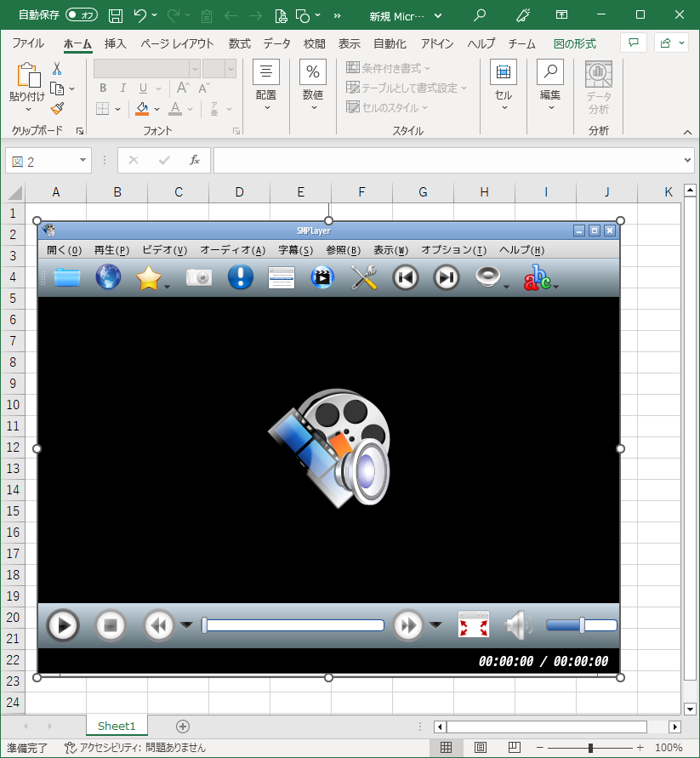700x758 pixels.
Task: Click the font color A icon
Action: (x=175, y=109)
